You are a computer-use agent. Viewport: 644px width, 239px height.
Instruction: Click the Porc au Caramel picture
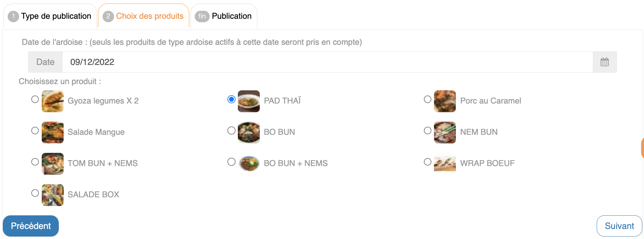[x=445, y=101]
